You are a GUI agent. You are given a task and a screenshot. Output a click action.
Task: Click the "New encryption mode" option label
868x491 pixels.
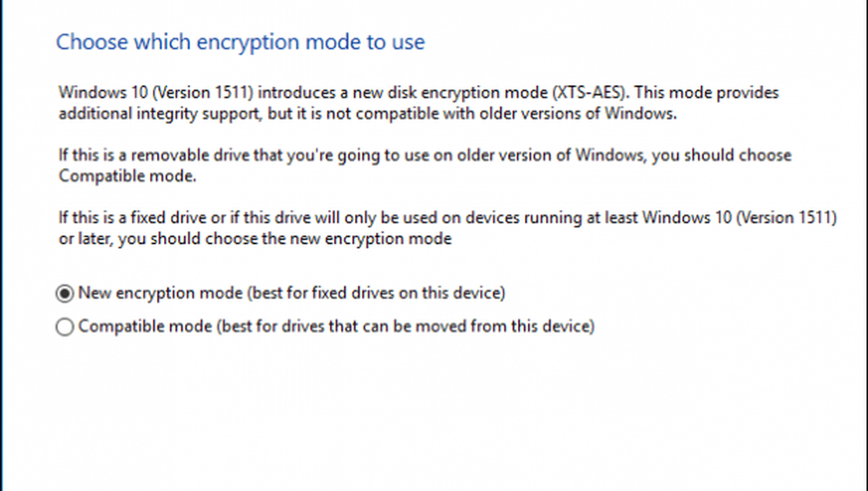coord(161,293)
